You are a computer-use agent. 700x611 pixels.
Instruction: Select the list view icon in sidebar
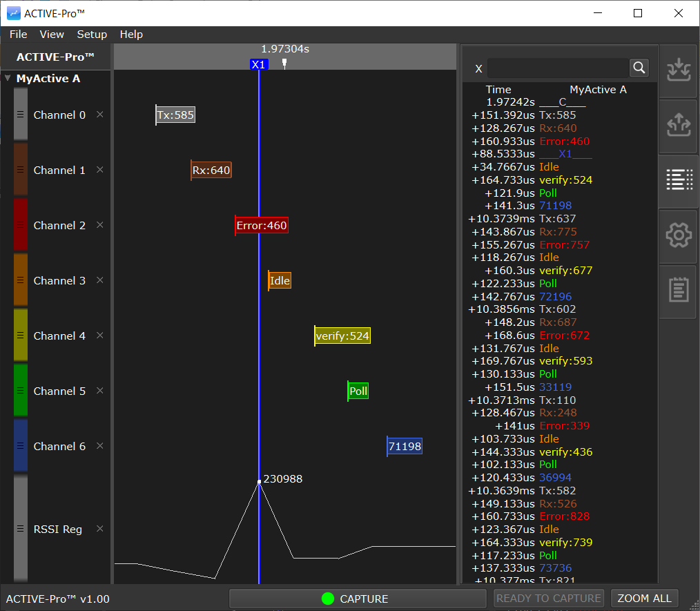click(x=678, y=180)
